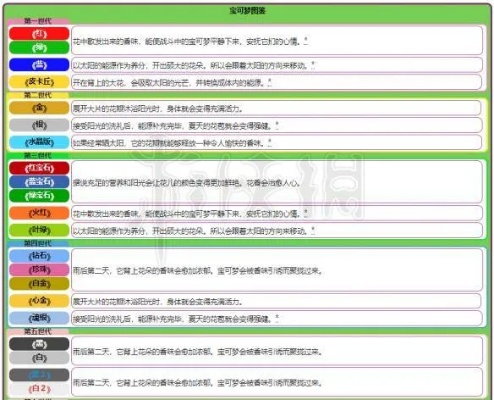Click the 第二世代 generation header
Image resolution: width=494 pixels, height=400 pixels.
[x=38, y=95]
